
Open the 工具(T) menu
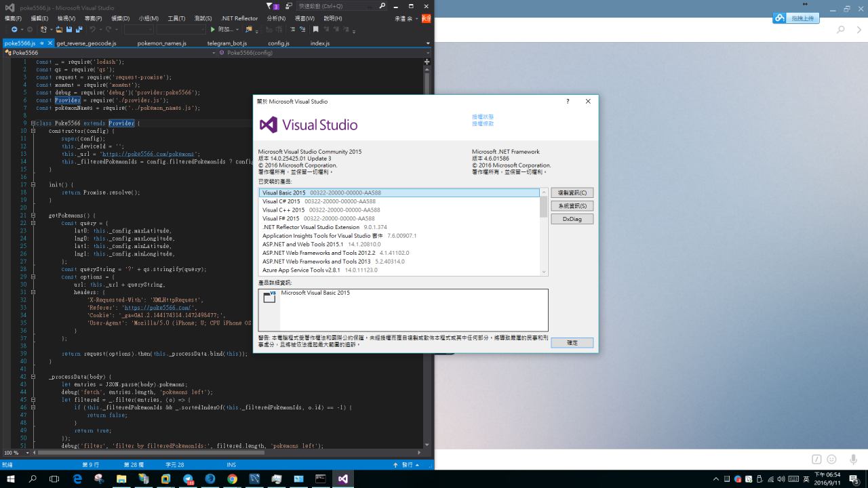tap(176, 18)
